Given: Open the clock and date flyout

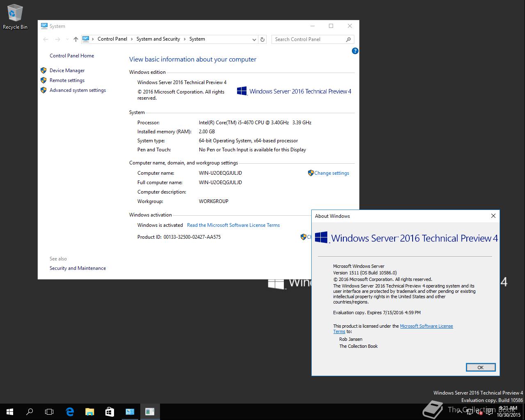Looking at the screenshot, I should 508,411.
